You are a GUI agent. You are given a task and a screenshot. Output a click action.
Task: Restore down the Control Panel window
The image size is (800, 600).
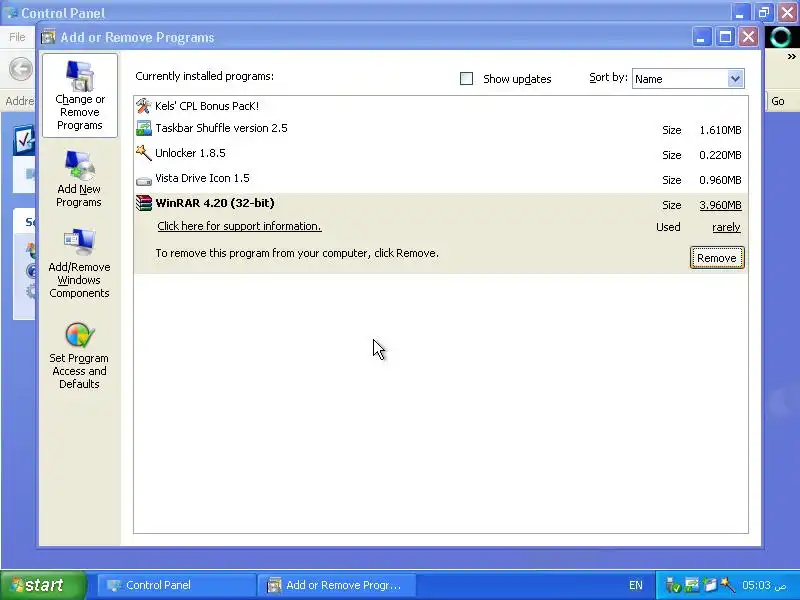[x=764, y=12]
